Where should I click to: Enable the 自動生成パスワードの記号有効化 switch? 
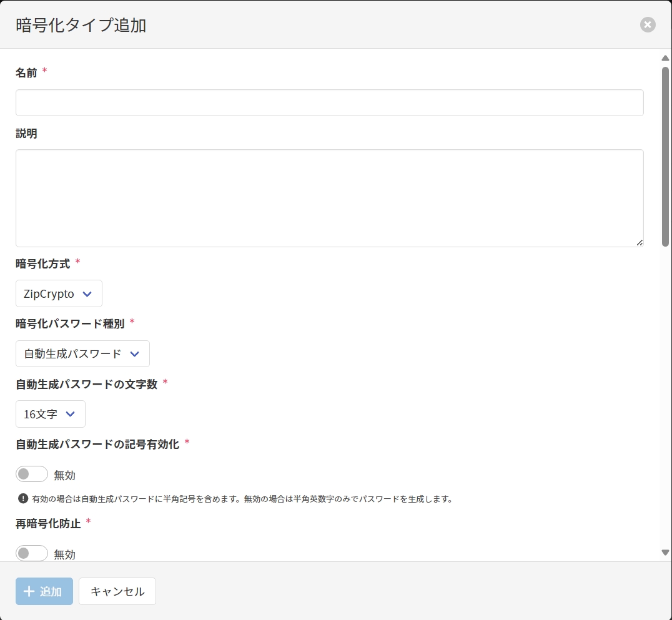click(32, 475)
